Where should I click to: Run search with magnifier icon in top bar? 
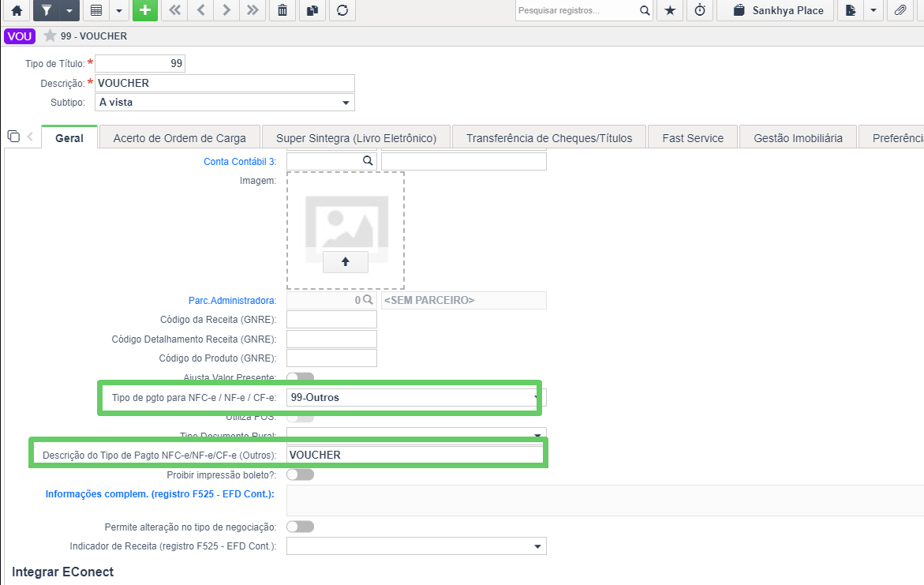pyautogui.click(x=645, y=10)
